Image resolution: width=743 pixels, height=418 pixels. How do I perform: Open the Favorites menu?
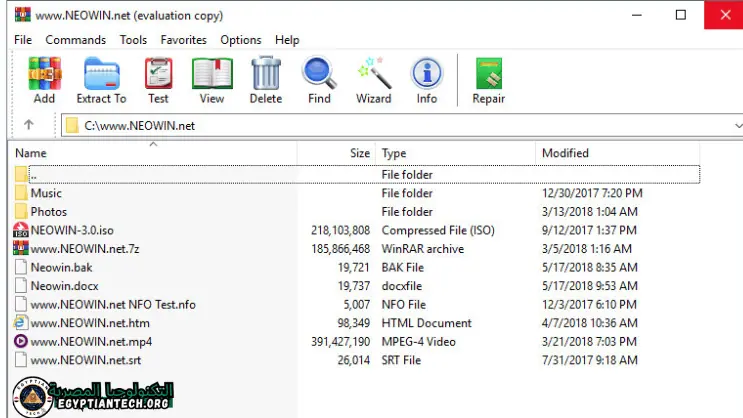[x=183, y=40]
